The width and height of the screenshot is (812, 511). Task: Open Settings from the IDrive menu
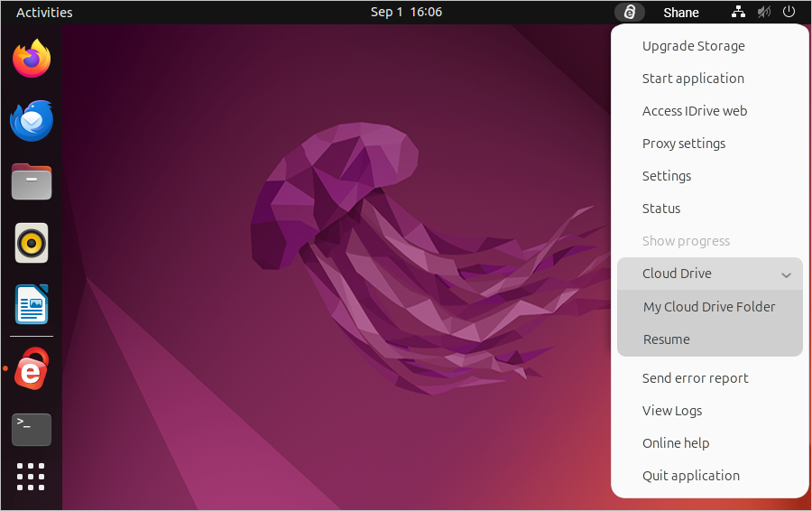pyautogui.click(x=666, y=176)
